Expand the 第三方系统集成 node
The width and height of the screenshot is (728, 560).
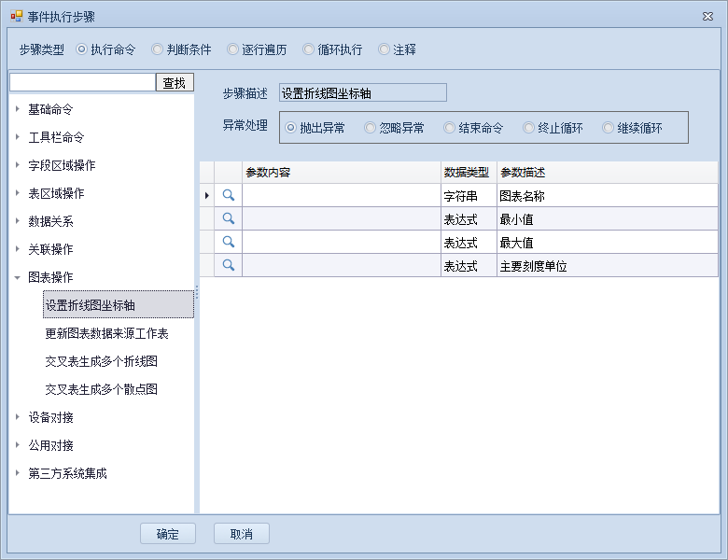tap(18, 473)
